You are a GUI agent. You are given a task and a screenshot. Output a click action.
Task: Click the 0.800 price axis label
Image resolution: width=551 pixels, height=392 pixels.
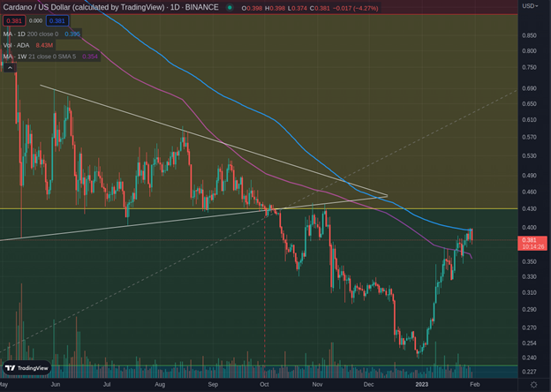(x=529, y=51)
